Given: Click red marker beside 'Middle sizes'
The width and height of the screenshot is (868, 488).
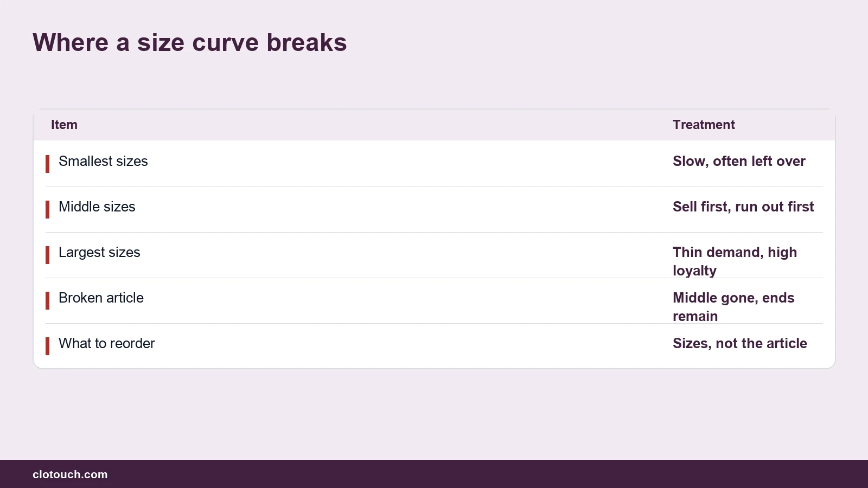Looking at the screenshot, I should point(48,209).
